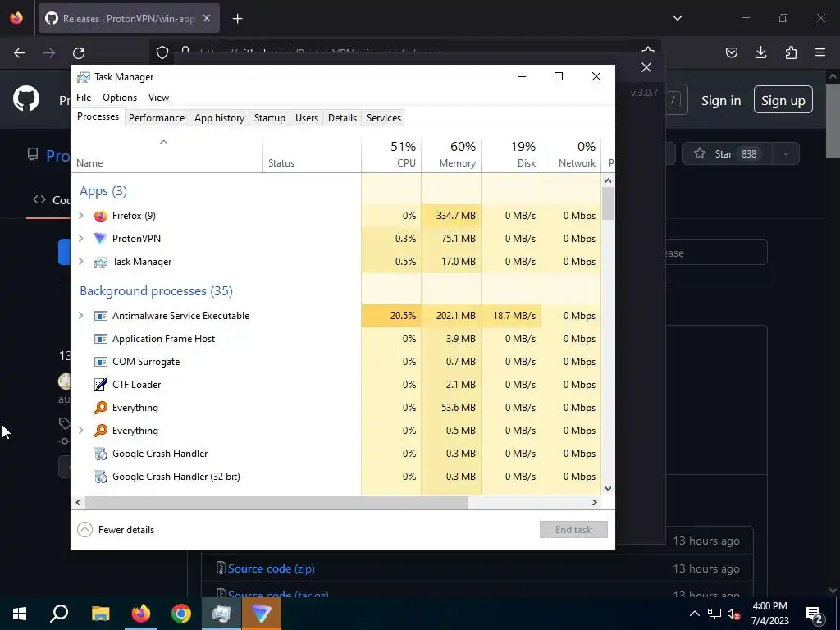This screenshot has width=840, height=630.
Task: Close the ProtonVPN releases browser tab
Action: click(207, 18)
